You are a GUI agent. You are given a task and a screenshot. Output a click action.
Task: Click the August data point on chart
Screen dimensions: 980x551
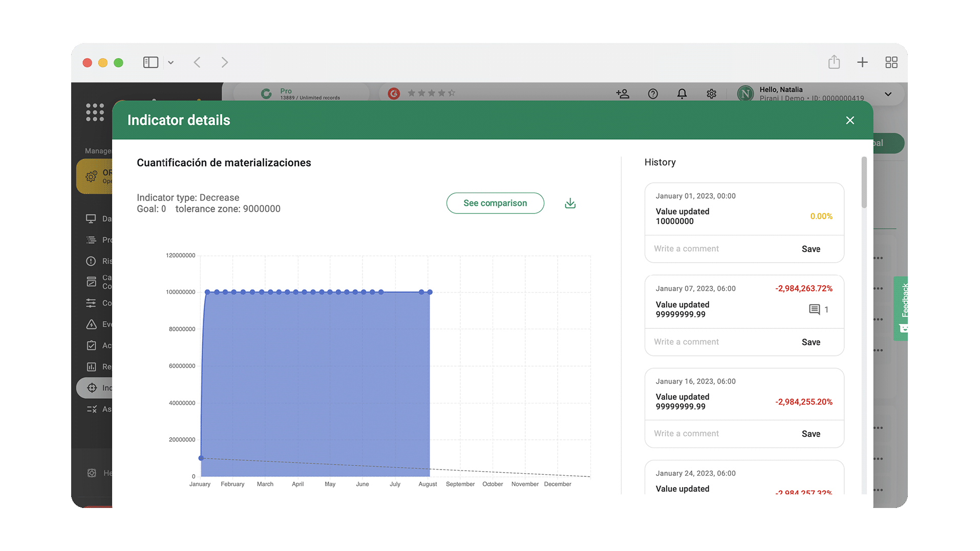430,292
